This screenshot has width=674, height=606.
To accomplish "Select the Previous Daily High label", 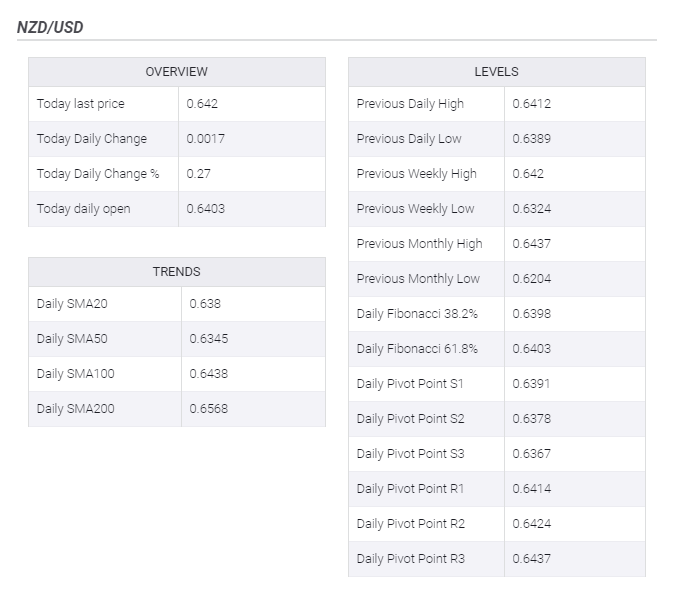I will pyautogui.click(x=410, y=104).
